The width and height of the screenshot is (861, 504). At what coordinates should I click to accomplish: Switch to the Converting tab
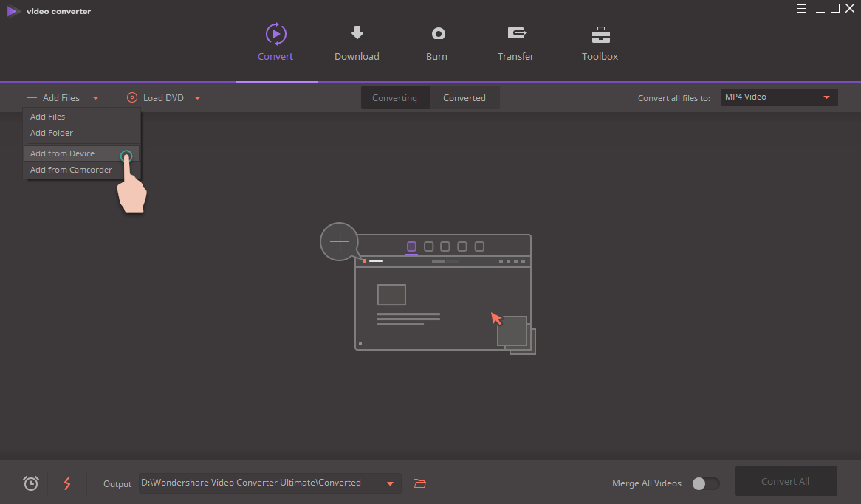click(x=395, y=97)
